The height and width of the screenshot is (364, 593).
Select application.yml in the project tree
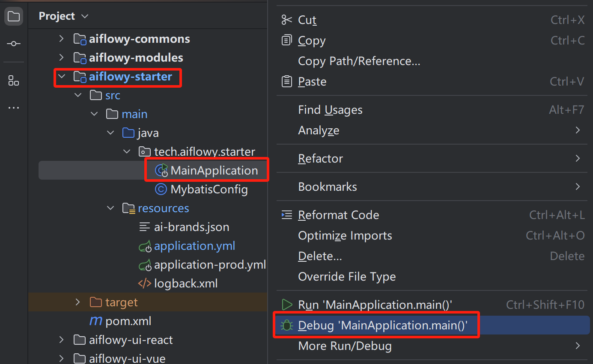point(194,246)
